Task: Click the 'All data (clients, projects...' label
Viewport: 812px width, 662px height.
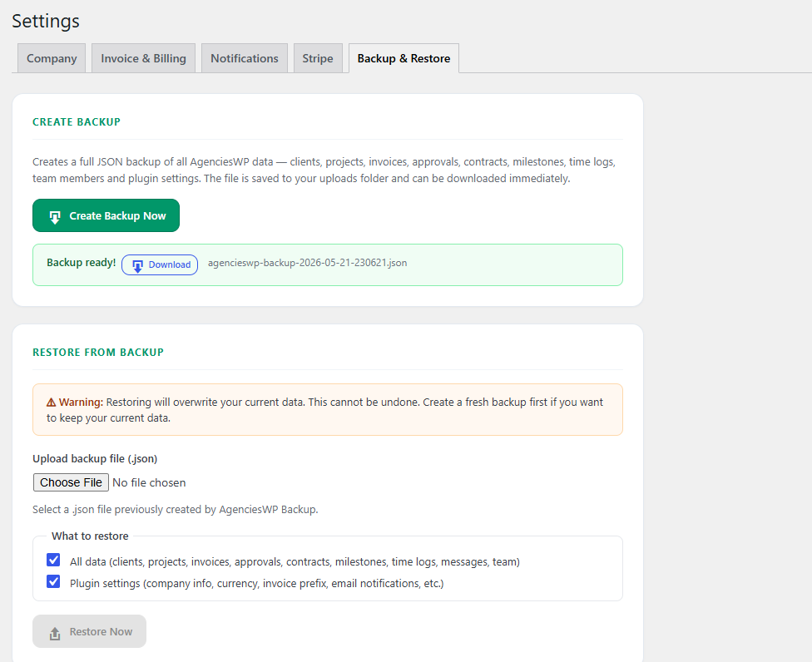Action: click(295, 561)
